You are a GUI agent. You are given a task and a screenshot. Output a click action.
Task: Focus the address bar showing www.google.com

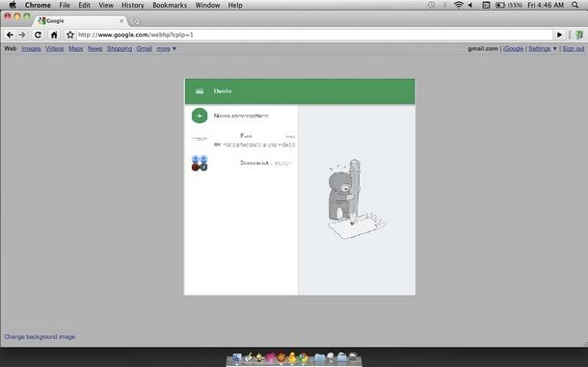tap(314, 35)
